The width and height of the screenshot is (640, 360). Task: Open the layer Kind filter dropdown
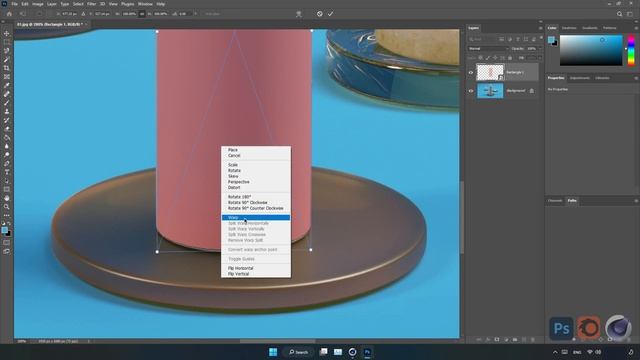coord(482,39)
